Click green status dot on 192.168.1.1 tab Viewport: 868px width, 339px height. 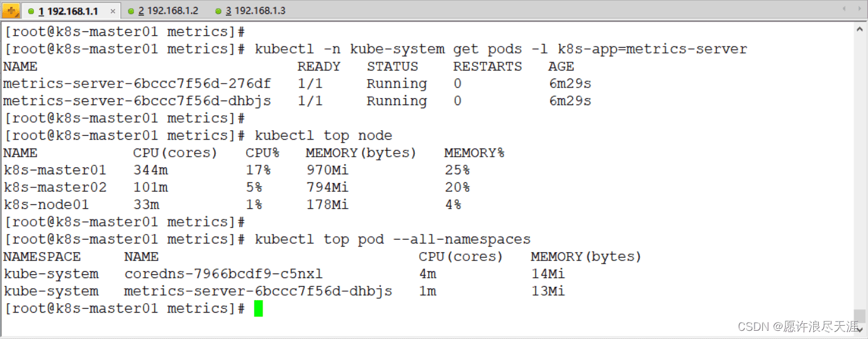[x=31, y=11]
